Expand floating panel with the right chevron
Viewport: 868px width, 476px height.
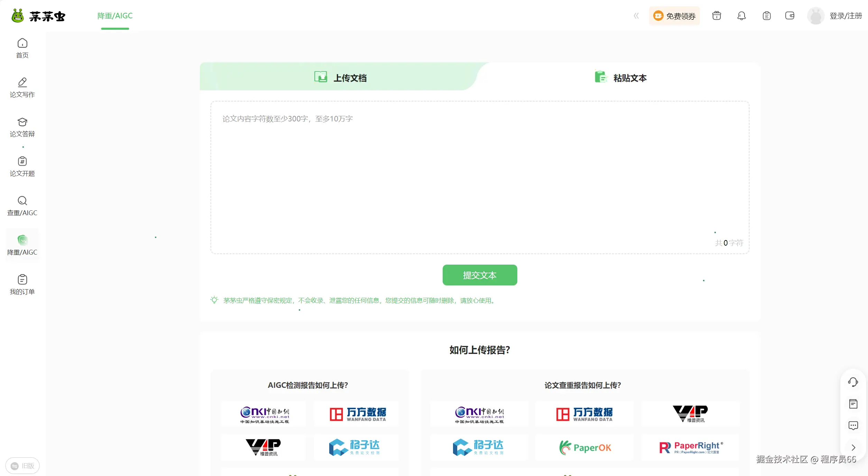coord(853,447)
